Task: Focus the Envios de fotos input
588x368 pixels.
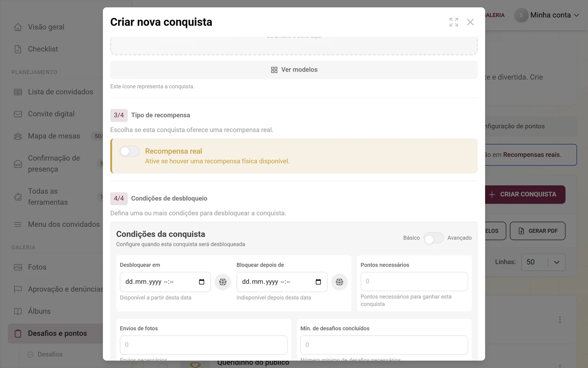Action: coord(203,345)
